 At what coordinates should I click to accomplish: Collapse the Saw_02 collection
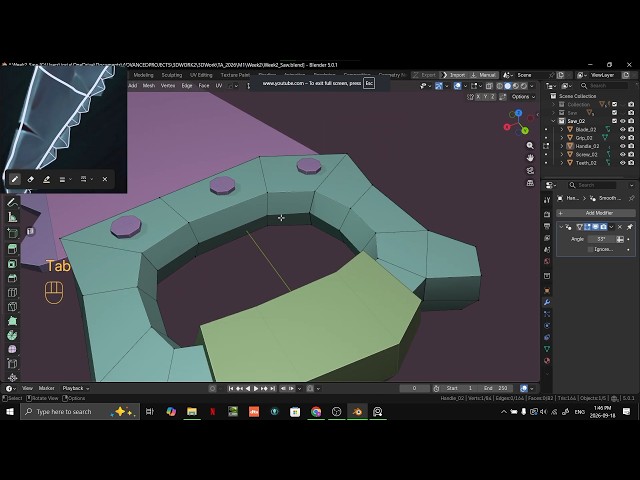click(x=553, y=121)
